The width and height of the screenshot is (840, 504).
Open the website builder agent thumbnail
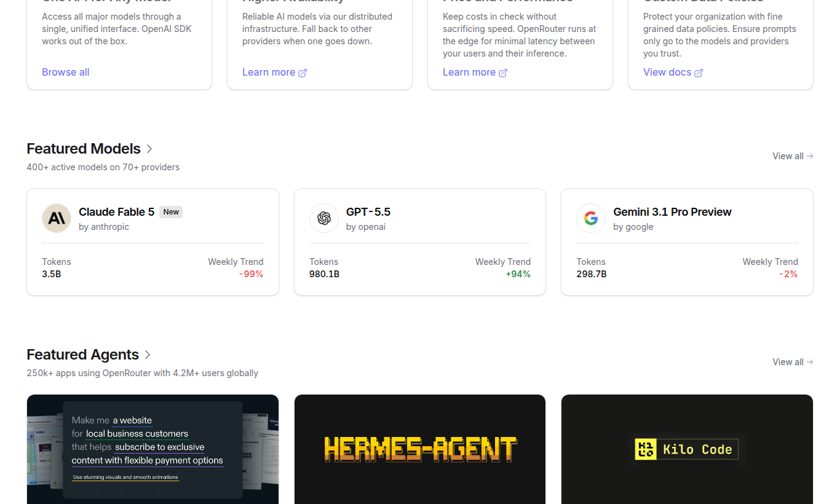153,449
